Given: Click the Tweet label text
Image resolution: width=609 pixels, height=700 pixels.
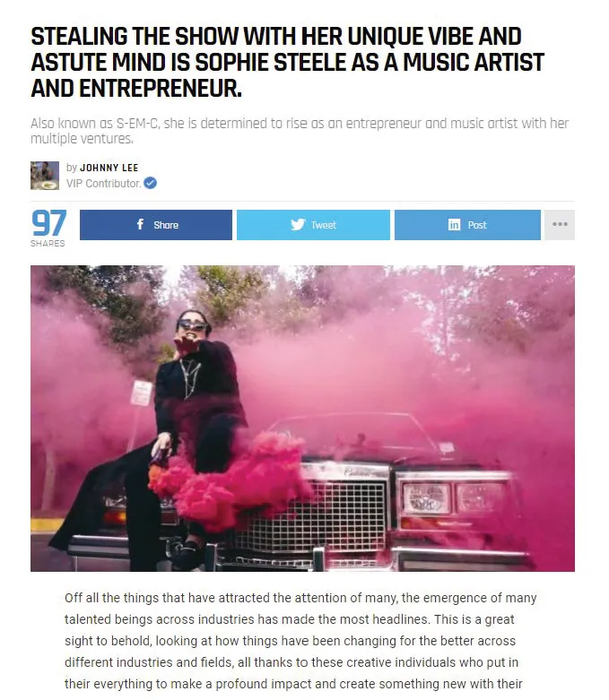Looking at the screenshot, I should [x=324, y=225].
